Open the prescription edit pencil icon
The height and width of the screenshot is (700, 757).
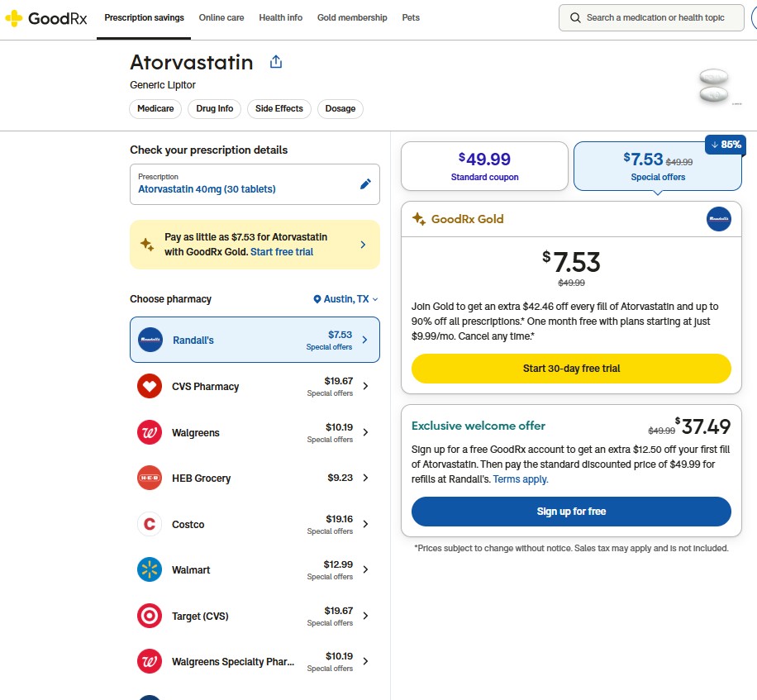(365, 183)
